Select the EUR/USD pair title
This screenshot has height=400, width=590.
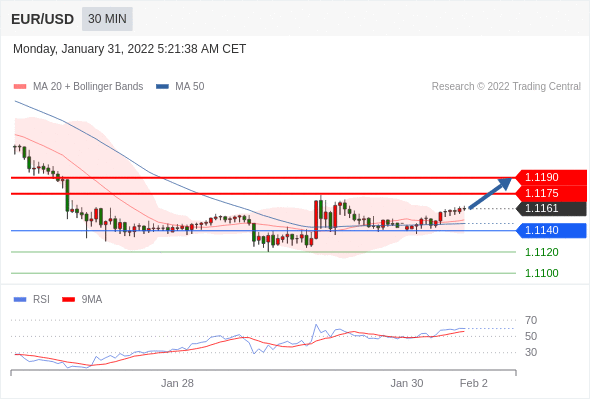click(x=43, y=19)
